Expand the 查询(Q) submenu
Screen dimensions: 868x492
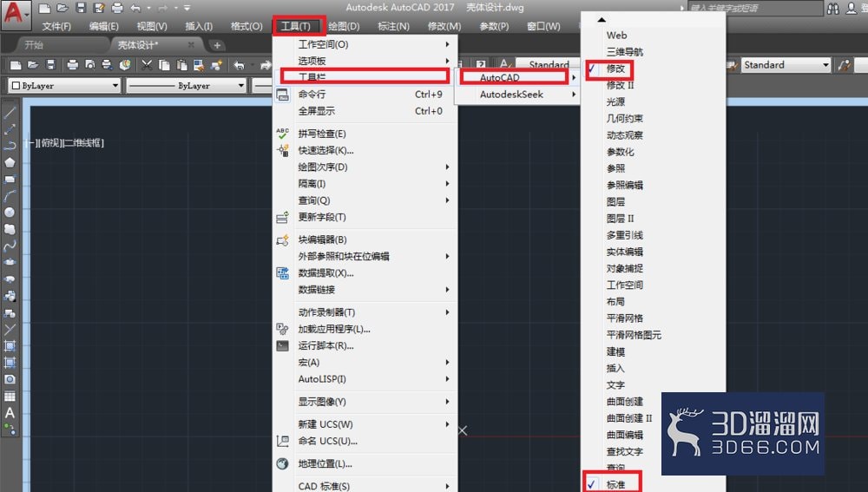365,200
